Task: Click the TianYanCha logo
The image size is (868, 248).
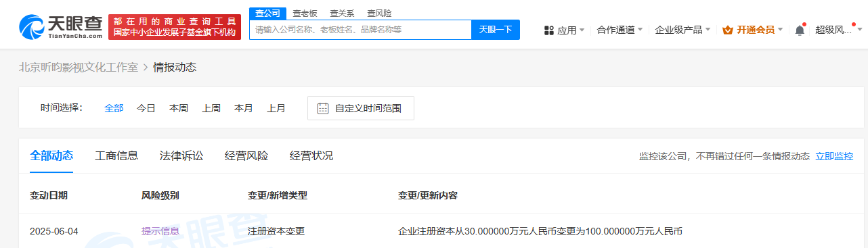Action: [x=60, y=26]
